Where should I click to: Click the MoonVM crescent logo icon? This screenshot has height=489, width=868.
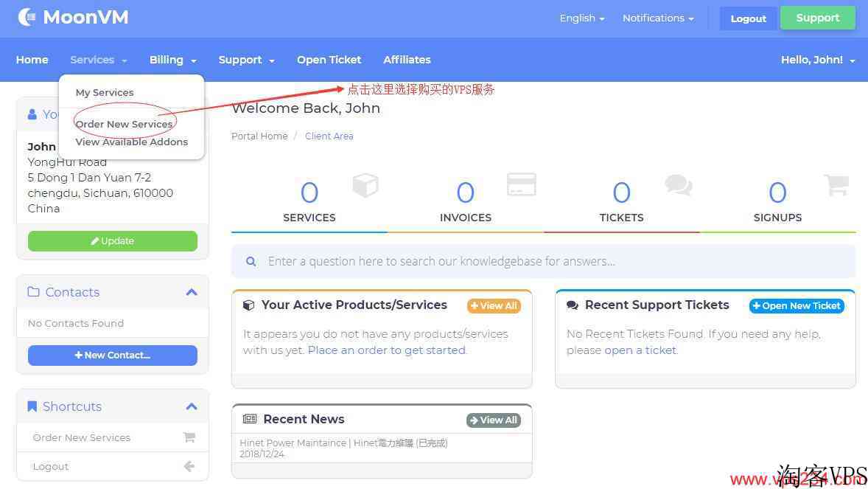[27, 17]
